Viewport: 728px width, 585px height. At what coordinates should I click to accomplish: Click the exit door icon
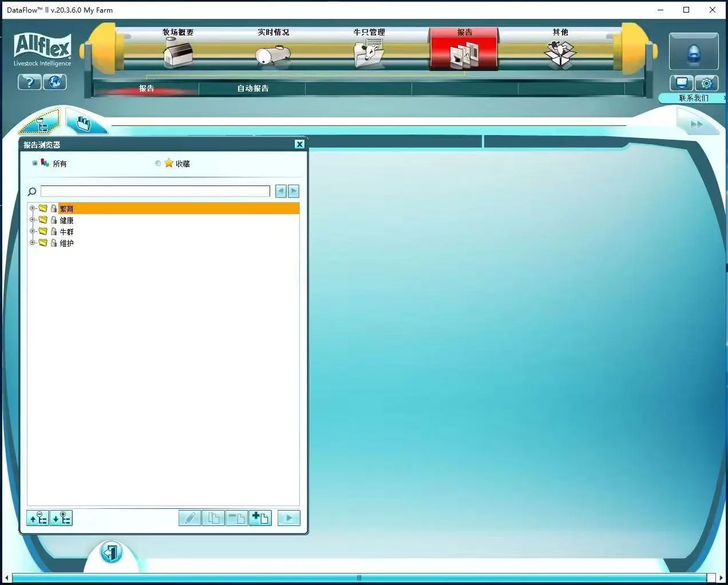[x=111, y=553]
